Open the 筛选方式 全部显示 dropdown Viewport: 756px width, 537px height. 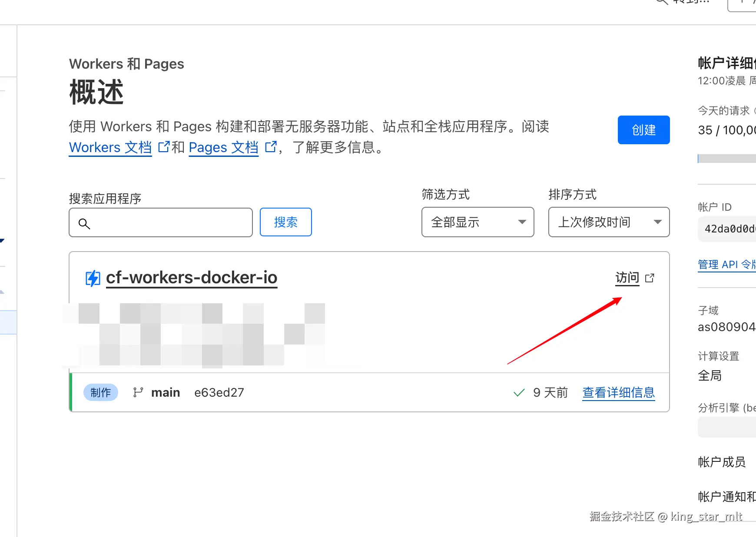(x=477, y=222)
